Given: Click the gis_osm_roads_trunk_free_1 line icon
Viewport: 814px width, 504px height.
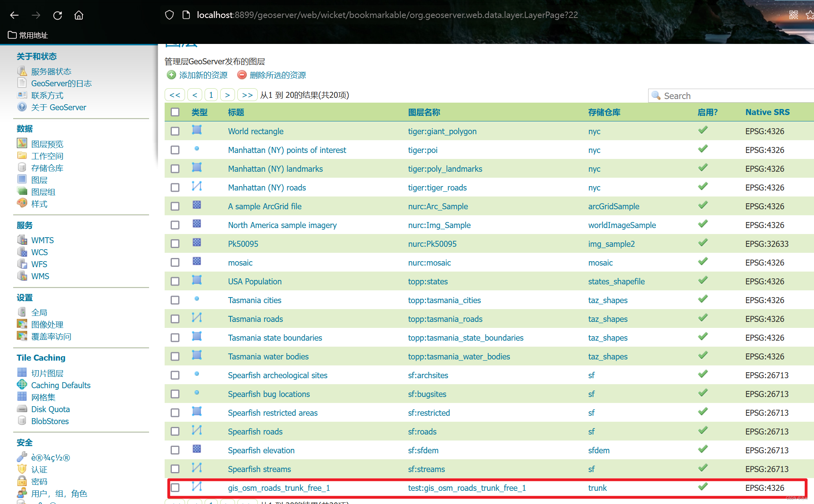Looking at the screenshot, I should [x=197, y=487].
